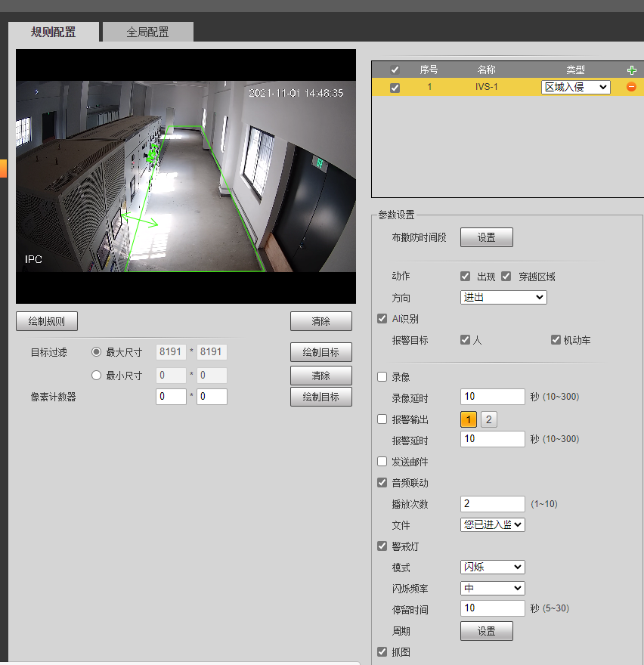This screenshot has width=644, height=665.
Task: Select the 最小尺寸 radio button
Action: tap(96, 376)
